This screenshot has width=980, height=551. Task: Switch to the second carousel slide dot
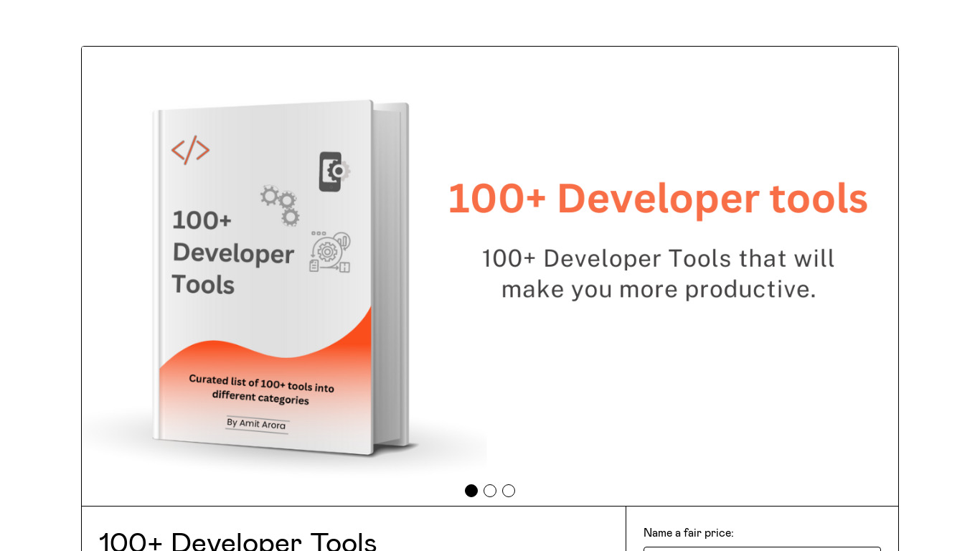(490, 491)
